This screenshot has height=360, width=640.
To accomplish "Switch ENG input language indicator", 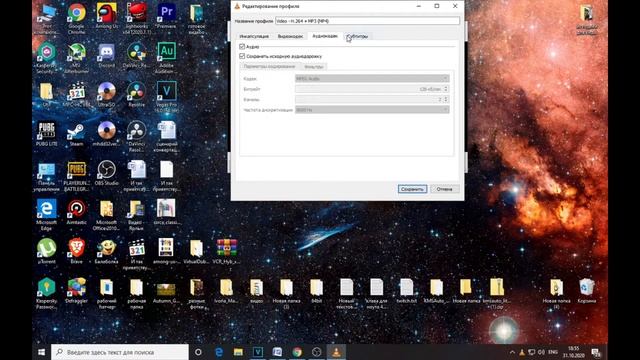I will coord(553,352).
